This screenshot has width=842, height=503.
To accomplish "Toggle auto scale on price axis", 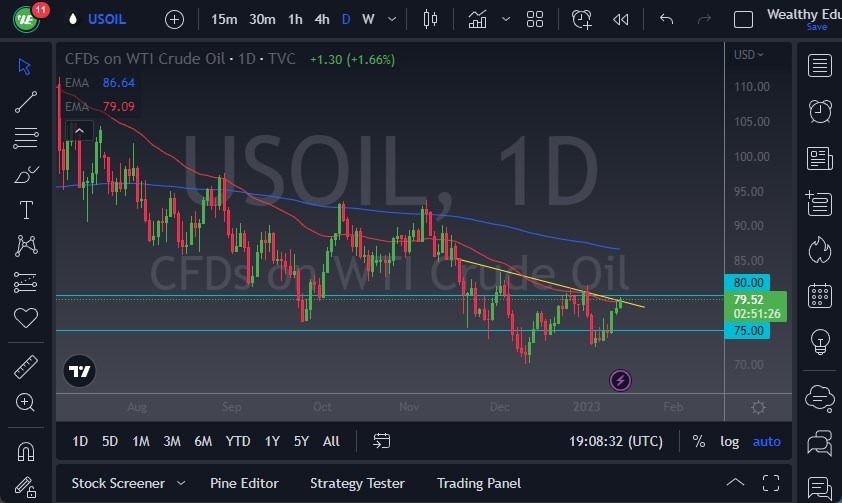I will point(767,441).
